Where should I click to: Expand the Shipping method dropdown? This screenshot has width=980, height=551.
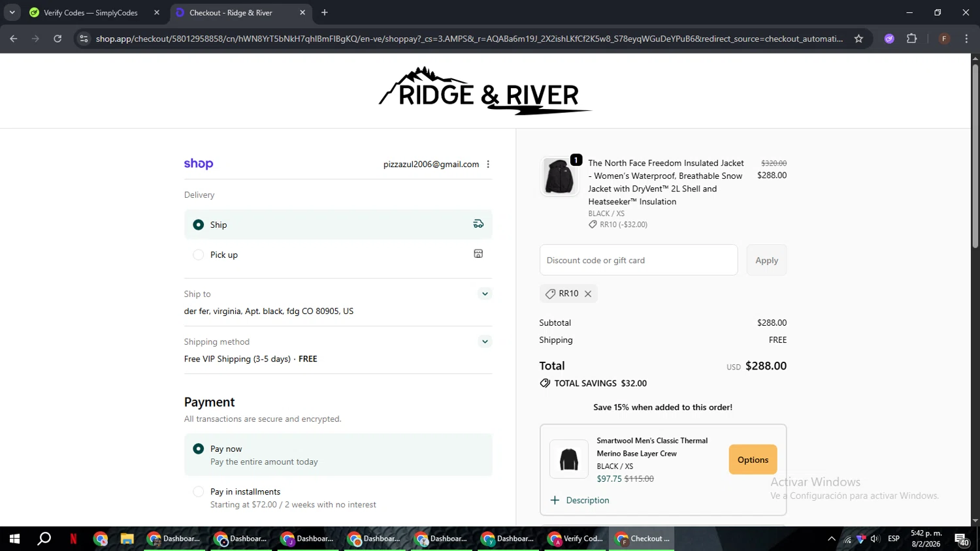[x=485, y=341]
